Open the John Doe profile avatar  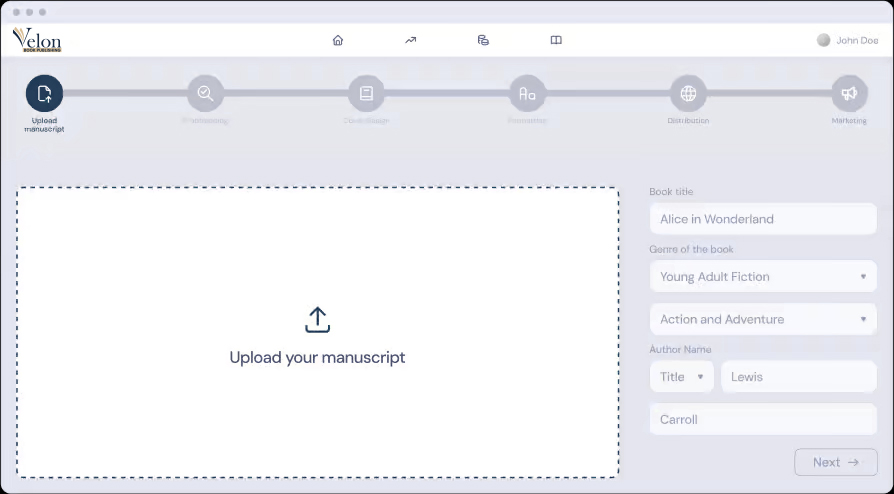click(x=823, y=40)
